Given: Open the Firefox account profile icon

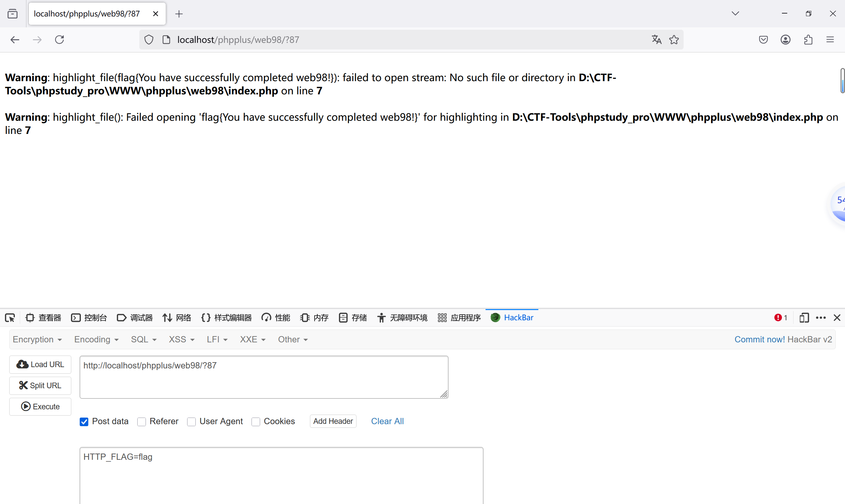Looking at the screenshot, I should pyautogui.click(x=786, y=40).
